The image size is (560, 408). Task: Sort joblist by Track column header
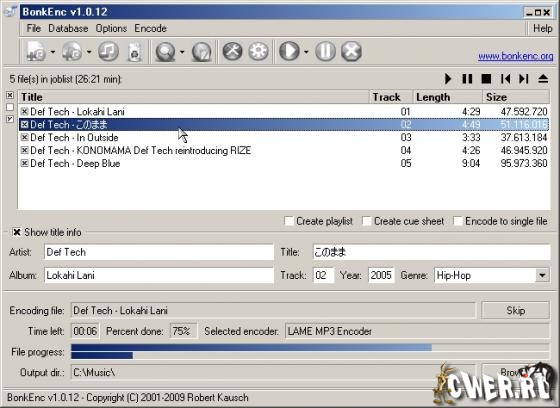[x=391, y=97]
